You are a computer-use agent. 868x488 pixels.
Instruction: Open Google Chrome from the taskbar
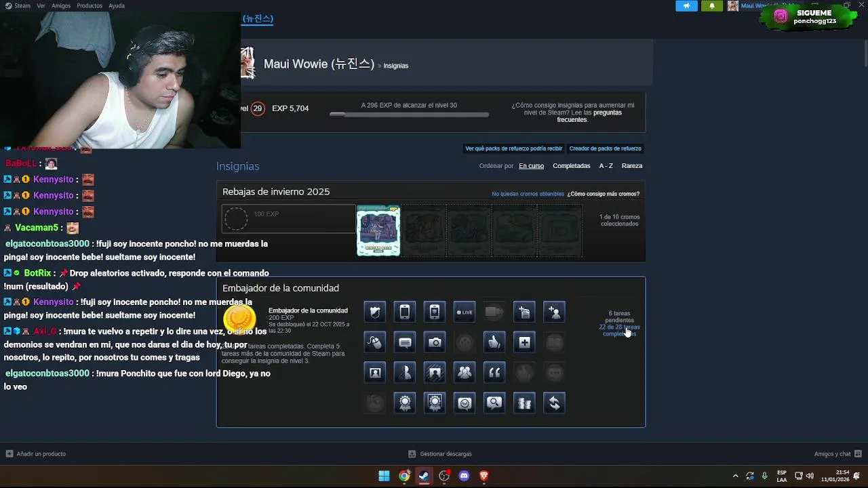click(404, 476)
